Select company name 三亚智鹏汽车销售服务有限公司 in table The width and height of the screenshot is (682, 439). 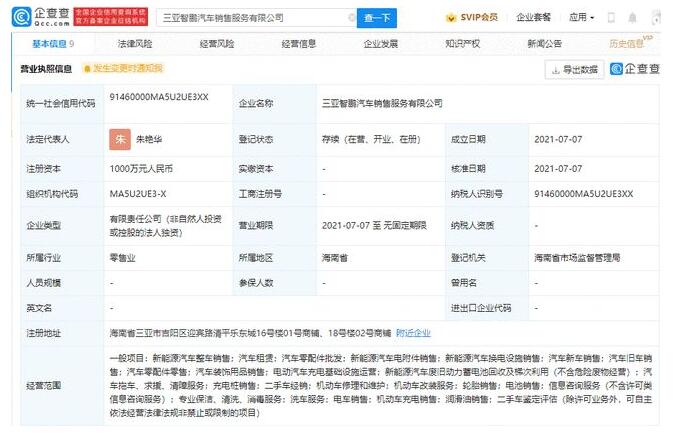[382, 103]
